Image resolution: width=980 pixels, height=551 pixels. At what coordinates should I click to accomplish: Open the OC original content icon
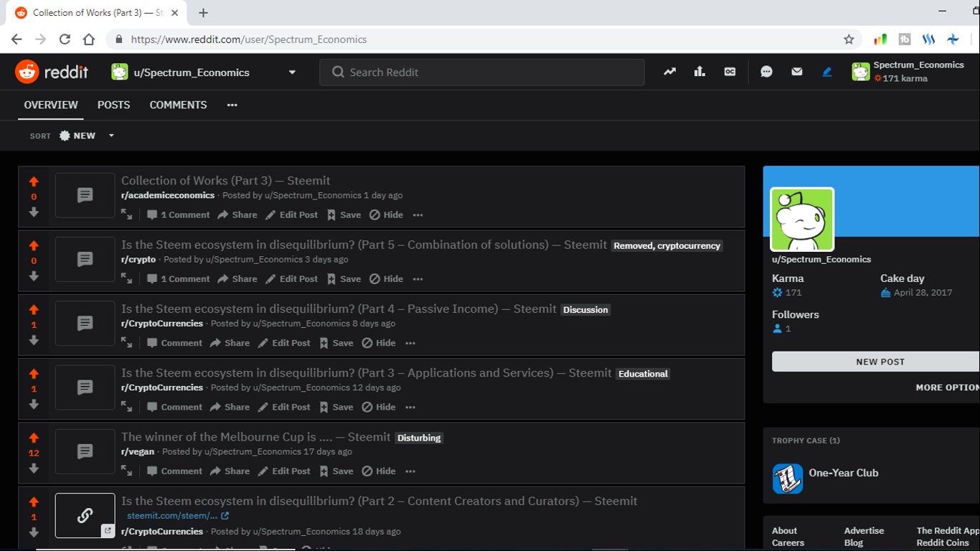(x=730, y=72)
